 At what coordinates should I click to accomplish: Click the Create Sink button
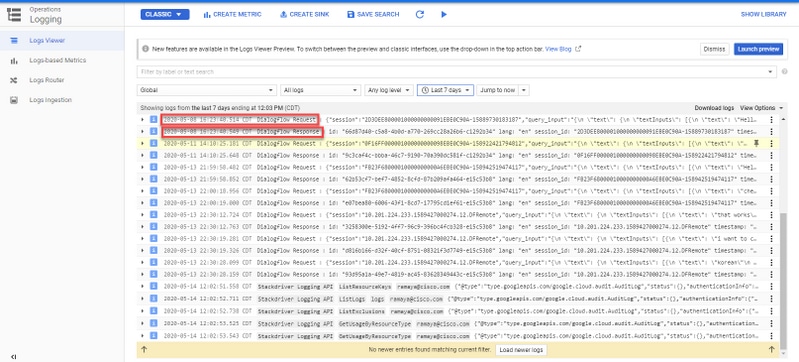305,14
